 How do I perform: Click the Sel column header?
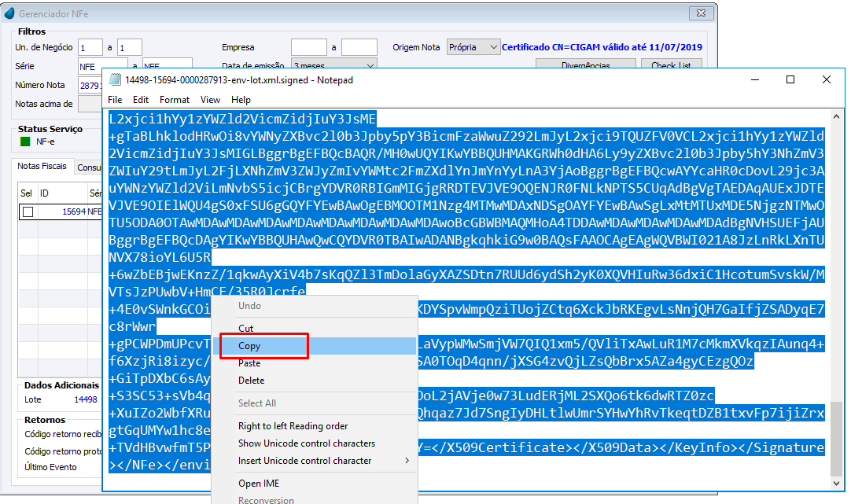coord(26,193)
